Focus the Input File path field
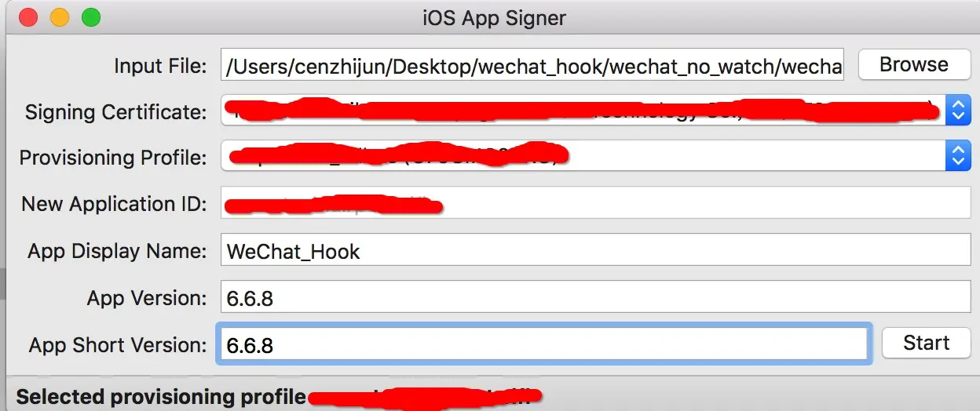Screen dimensions: 980x411 (533, 66)
